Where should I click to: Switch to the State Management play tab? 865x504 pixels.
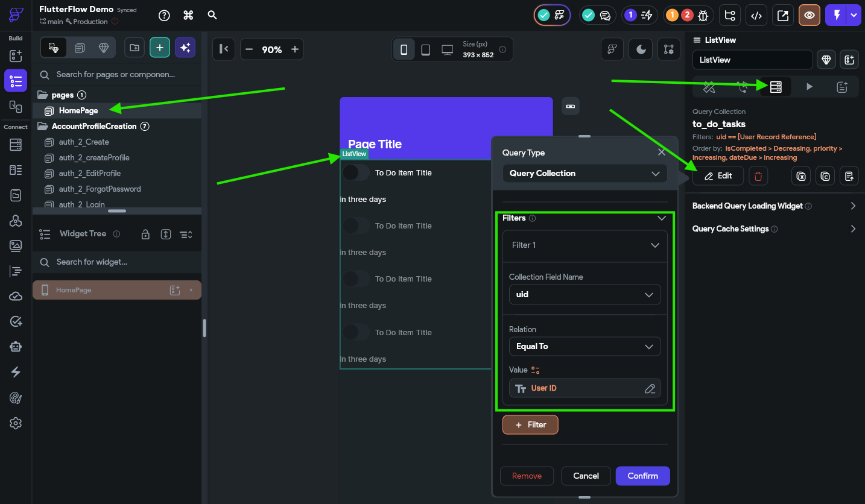pos(809,87)
